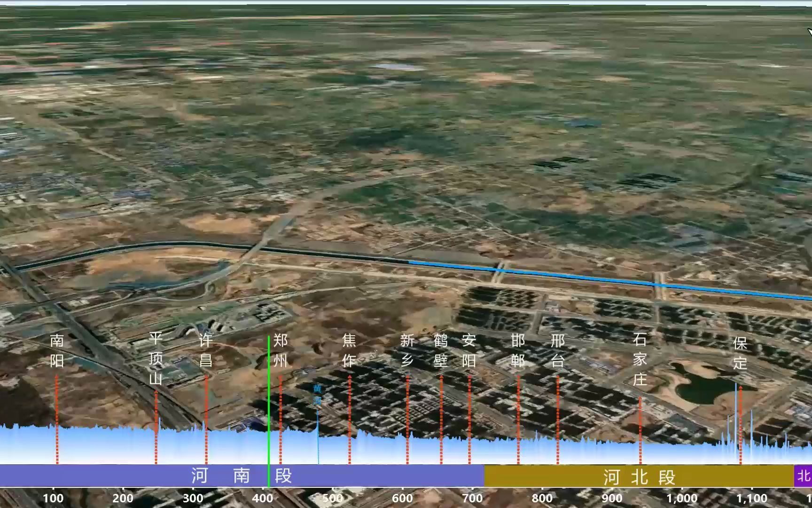The height and width of the screenshot is (508, 812).
Task: Click the 700 tick on distance axis
Action: tap(472, 498)
